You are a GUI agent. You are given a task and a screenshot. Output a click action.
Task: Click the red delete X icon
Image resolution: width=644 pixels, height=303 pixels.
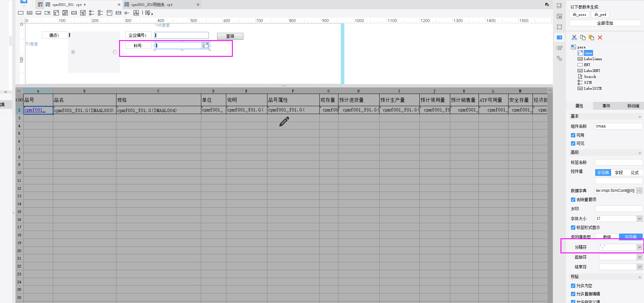coord(600,37)
